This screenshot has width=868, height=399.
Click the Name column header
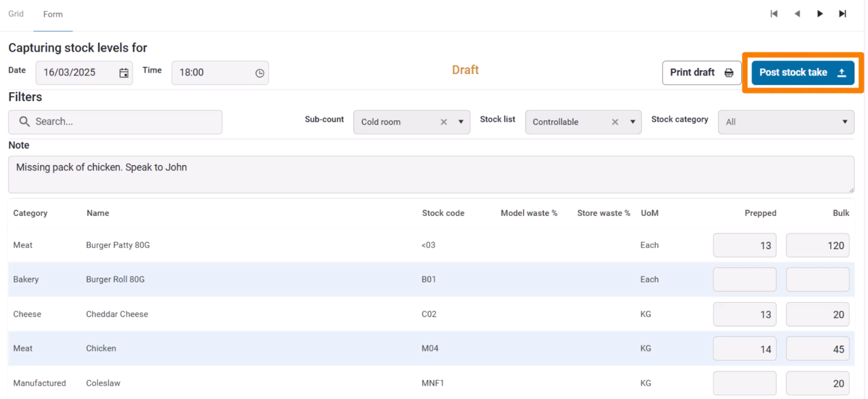[x=98, y=213]
